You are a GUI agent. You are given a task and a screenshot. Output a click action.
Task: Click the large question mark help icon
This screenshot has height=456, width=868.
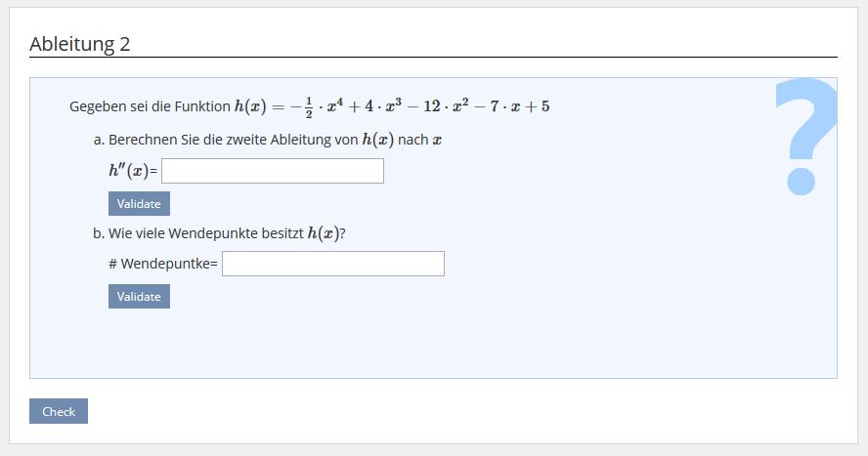[804, 137]
